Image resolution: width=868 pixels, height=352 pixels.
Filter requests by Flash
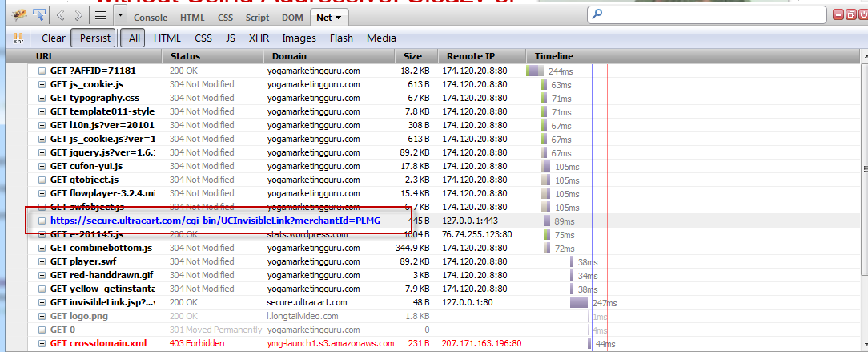click(341, 38)
